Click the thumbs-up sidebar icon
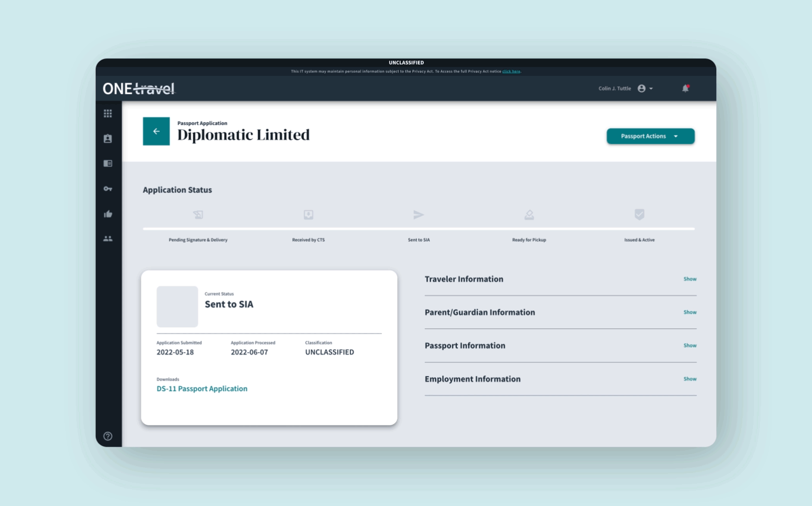Viewport: 812px width, 506px height. coord(108,214)
